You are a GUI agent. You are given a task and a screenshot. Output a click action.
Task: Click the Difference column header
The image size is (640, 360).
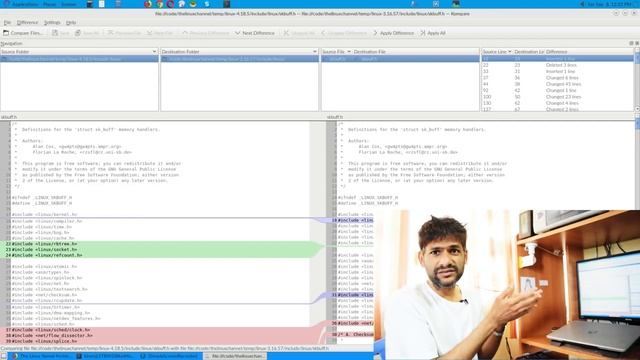(589, 52)
